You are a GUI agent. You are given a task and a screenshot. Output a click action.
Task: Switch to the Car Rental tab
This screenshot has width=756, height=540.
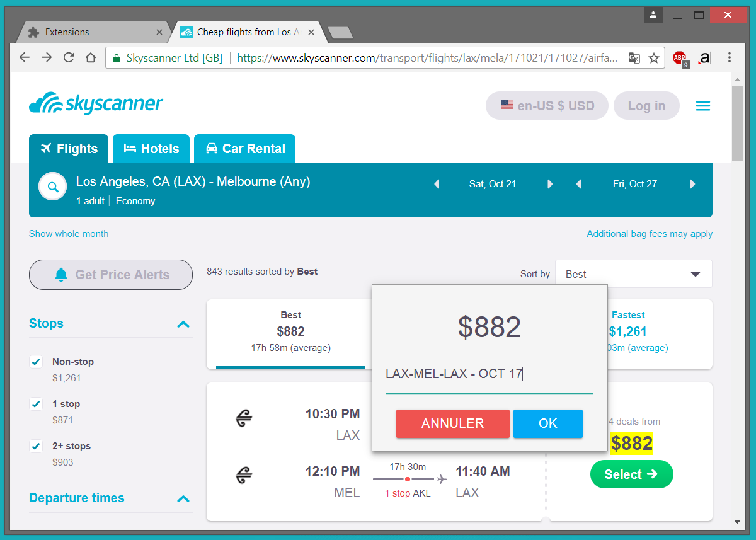coord(244,149)
